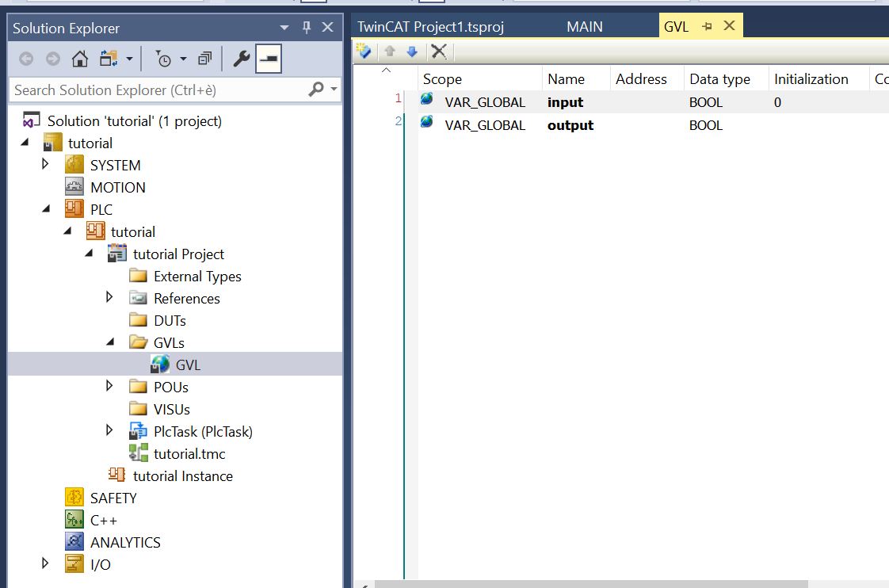Click Collapse All in Solution Explorer toolbar
This screenshot has height=588, width=889.
point(205,59)
